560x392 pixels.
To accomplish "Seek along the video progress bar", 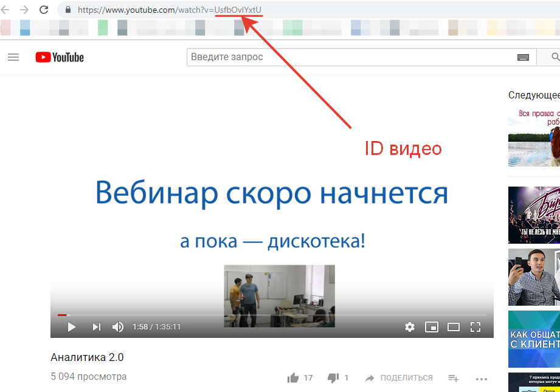I will point(272,315).
